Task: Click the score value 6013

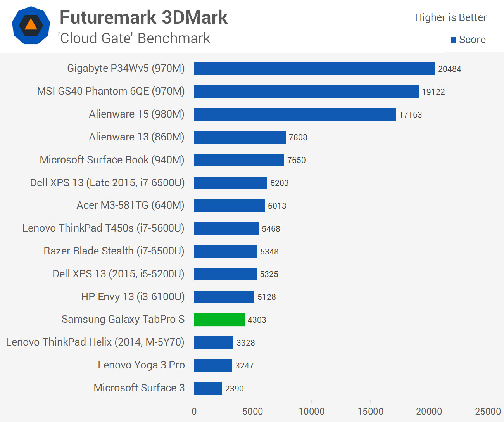Action: pyautogui.click(x=277, y=206)
